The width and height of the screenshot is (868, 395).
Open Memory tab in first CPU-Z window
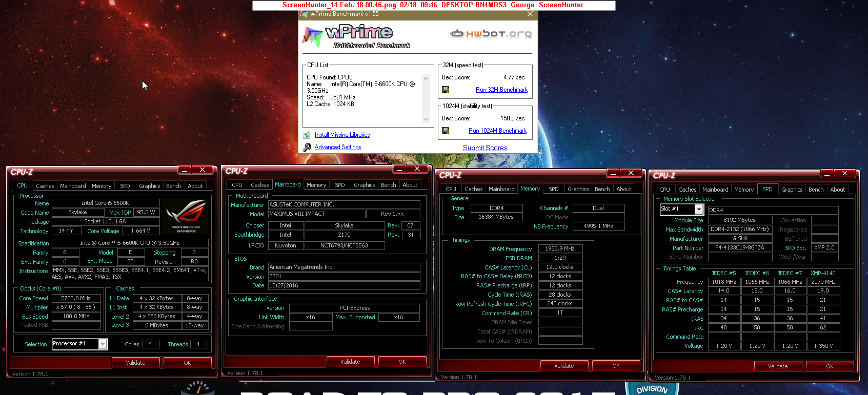(x=102, y=186)
